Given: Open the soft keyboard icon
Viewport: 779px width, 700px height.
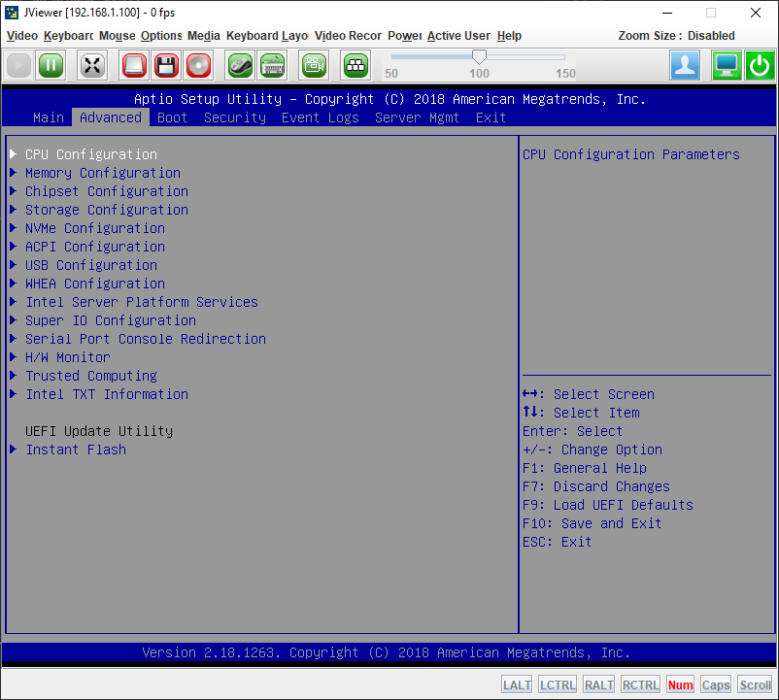Looking at the screenshot, I should coord(273,65).
